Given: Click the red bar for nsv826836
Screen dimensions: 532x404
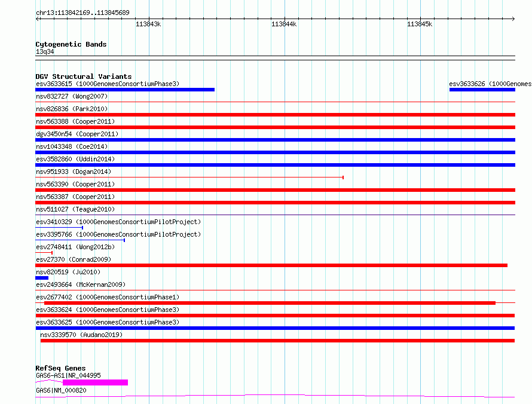Looking at the screenshot, I should pos(275,115).
